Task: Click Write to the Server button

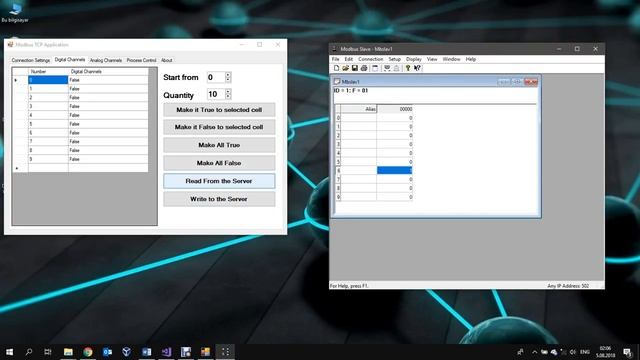Action: pos(219,199)
